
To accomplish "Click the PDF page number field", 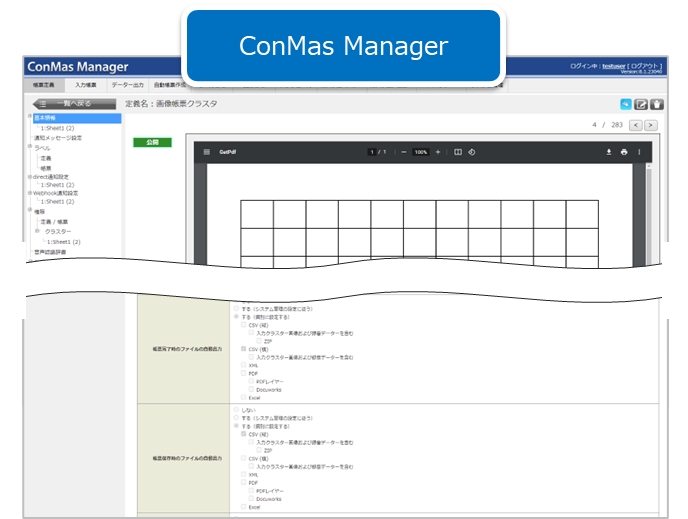I will pos(372,152).
